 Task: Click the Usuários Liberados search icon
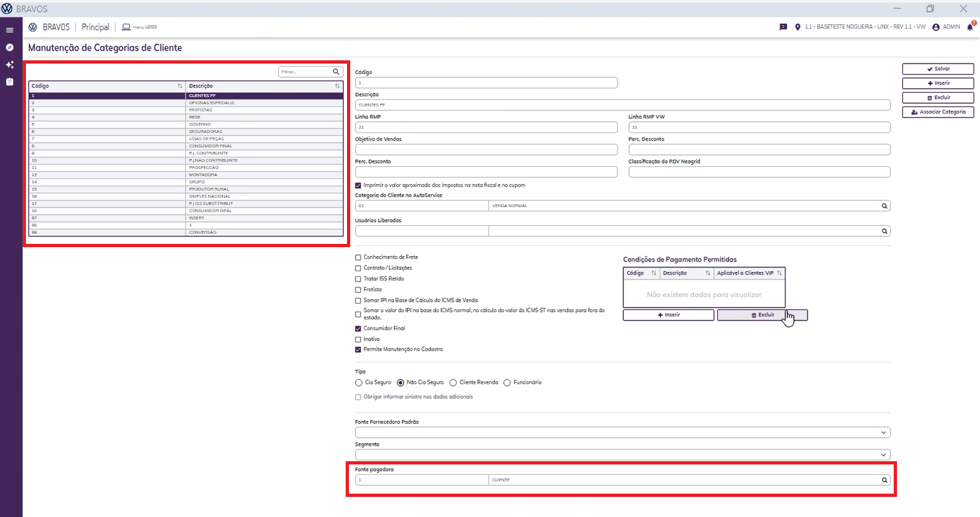[883, 230]
